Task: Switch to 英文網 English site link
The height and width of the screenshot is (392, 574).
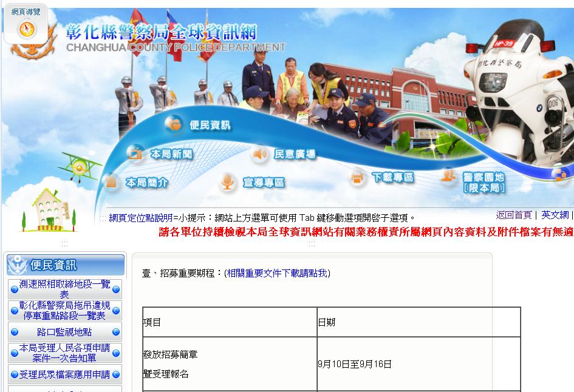Action: (x=555, y=215)
